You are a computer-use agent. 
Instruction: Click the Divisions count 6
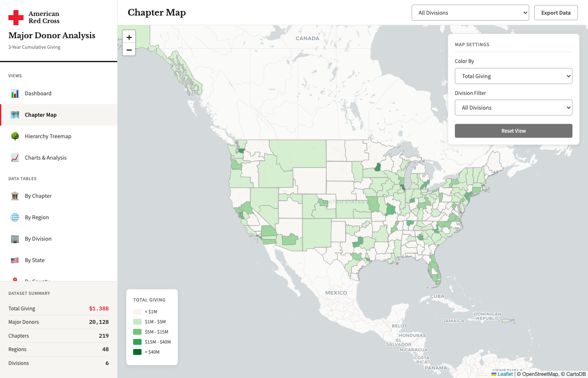coord(107,363)
